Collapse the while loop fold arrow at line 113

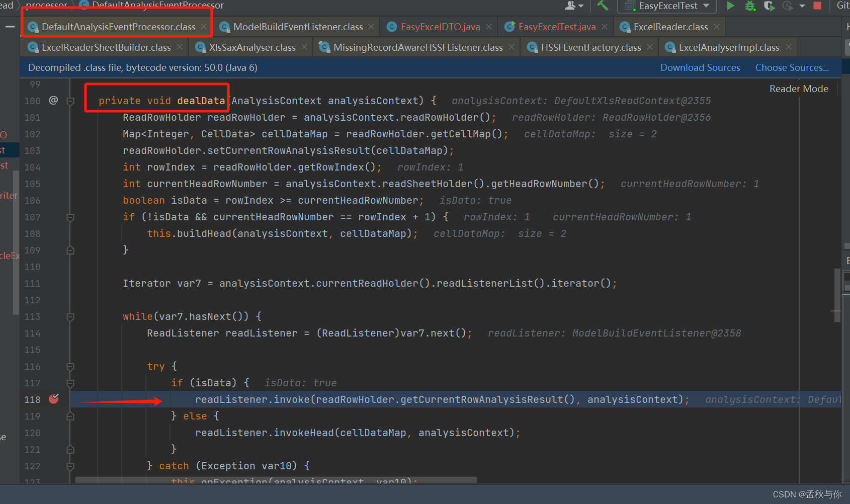tap(70, 316)
